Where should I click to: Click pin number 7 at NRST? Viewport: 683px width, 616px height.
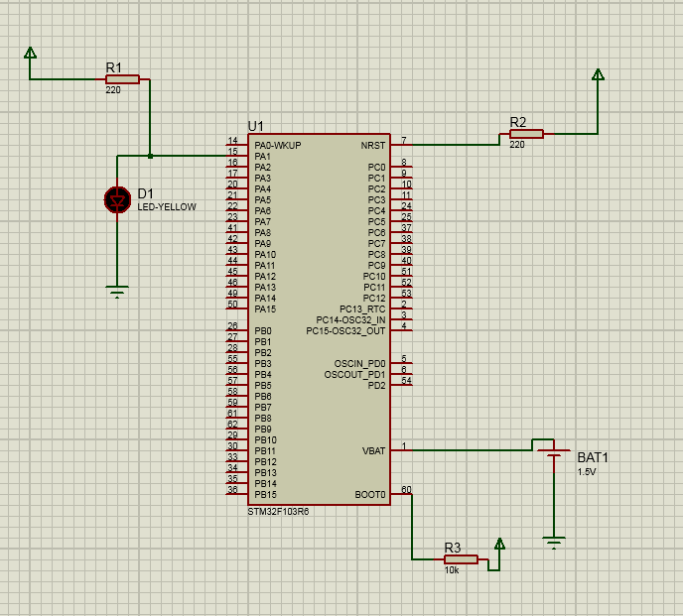coord(404,141)
